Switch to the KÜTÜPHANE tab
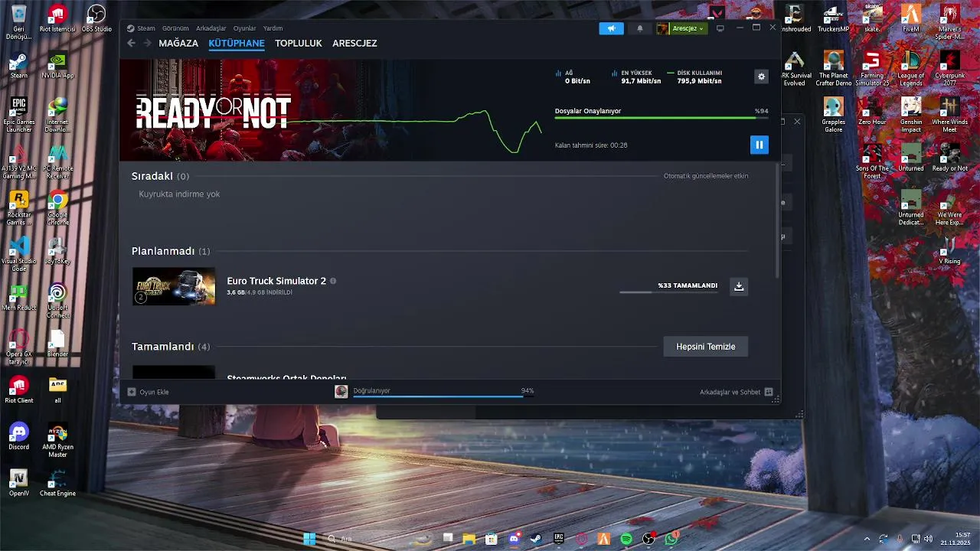Image resolution: width=980 pixels, height=551 pixels. (x=237, y=44)
